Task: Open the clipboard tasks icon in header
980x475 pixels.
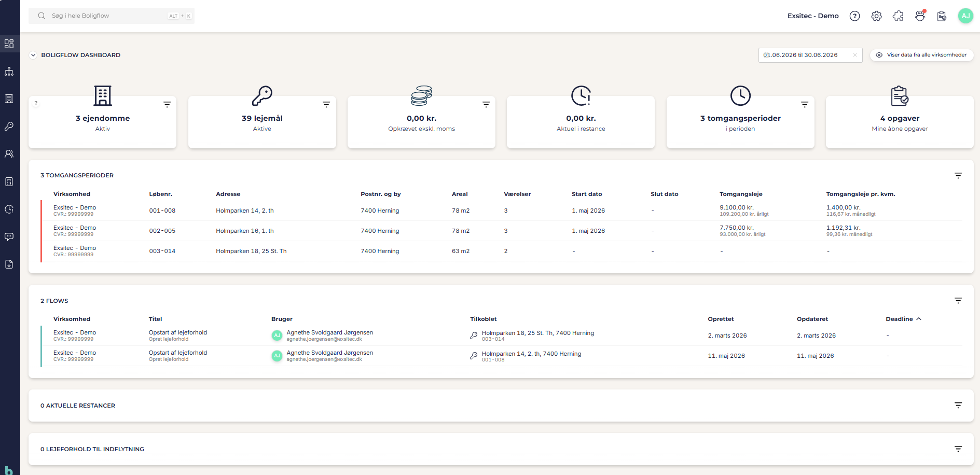Action: [x=942, y=16]
